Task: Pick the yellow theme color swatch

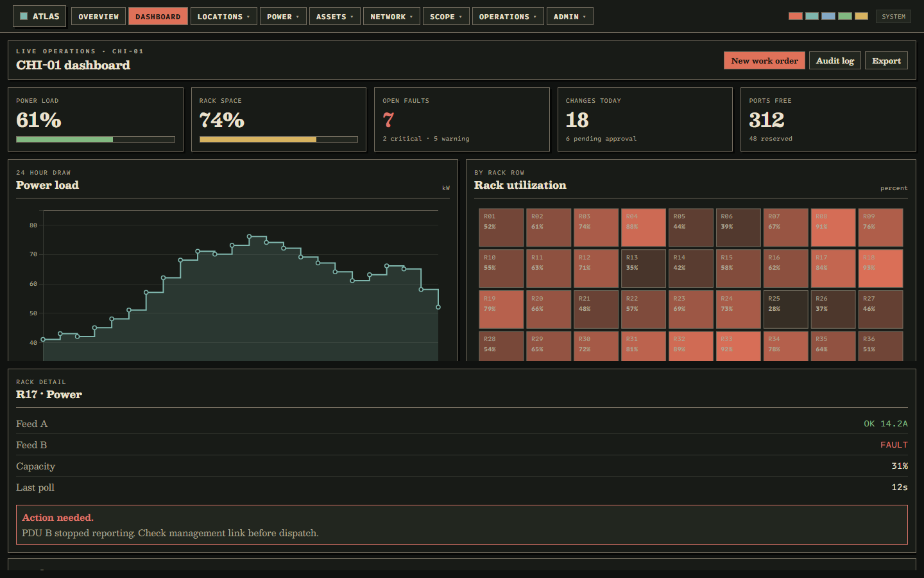Action: 862,16
